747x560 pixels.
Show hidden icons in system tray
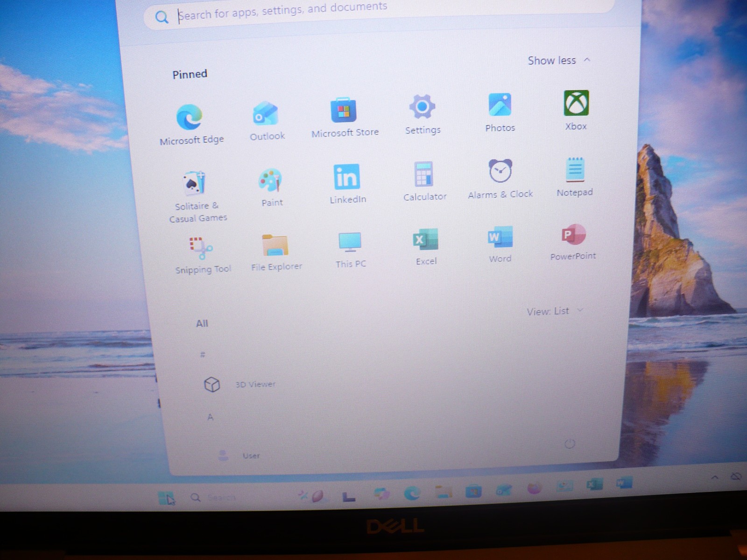click(715, 477)
